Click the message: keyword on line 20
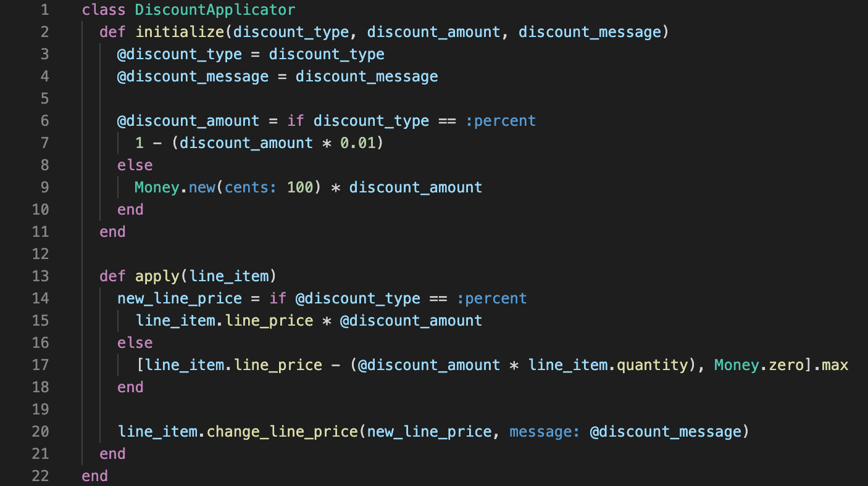 tap(545, 432)
